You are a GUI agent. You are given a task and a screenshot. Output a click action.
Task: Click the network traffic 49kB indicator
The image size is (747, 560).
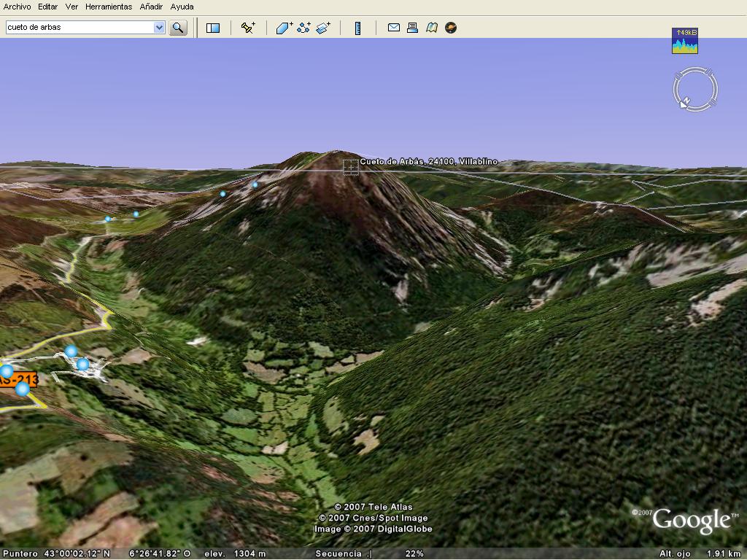point(685,41)
